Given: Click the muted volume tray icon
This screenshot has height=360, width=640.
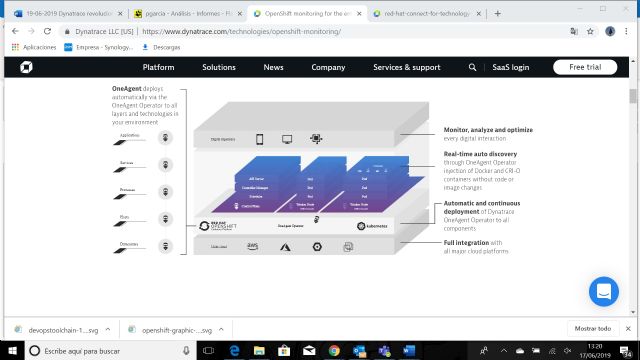Looking at the screenshot, I should point(567,351).
